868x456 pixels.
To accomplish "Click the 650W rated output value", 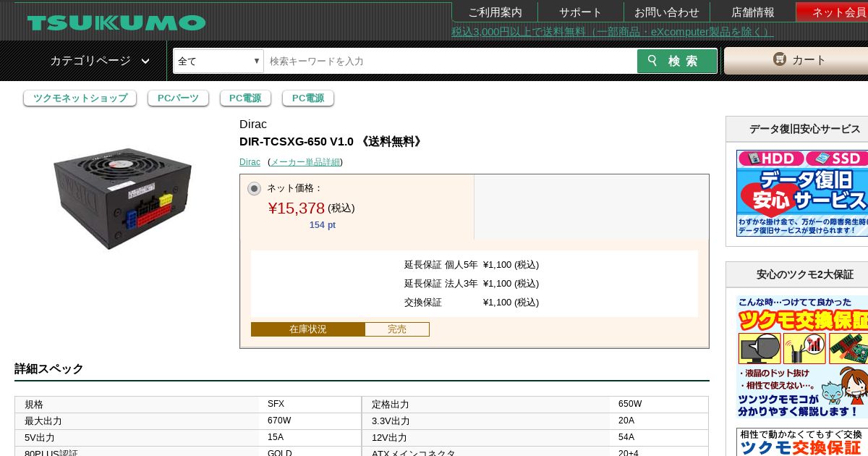I will [x=630, y=404].
